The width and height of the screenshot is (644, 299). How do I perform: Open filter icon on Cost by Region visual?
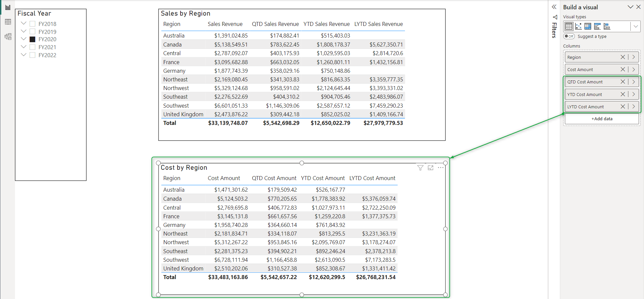420,168
